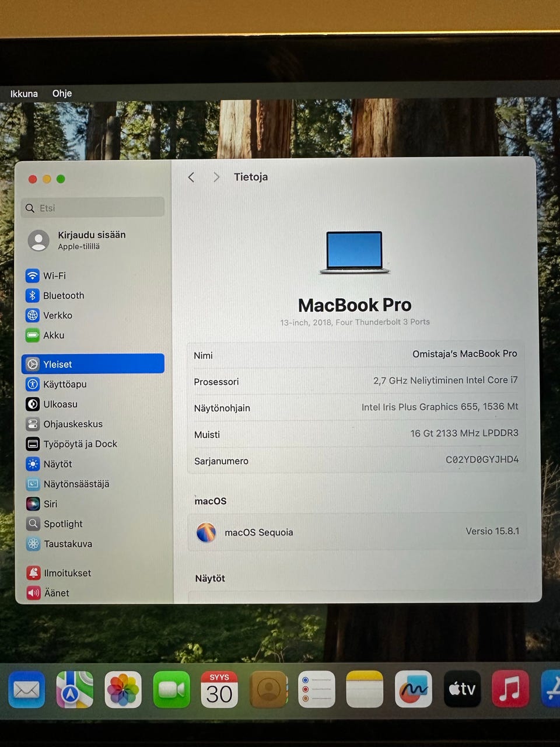Launch Maps from the Dock

[x=75, y=690]
